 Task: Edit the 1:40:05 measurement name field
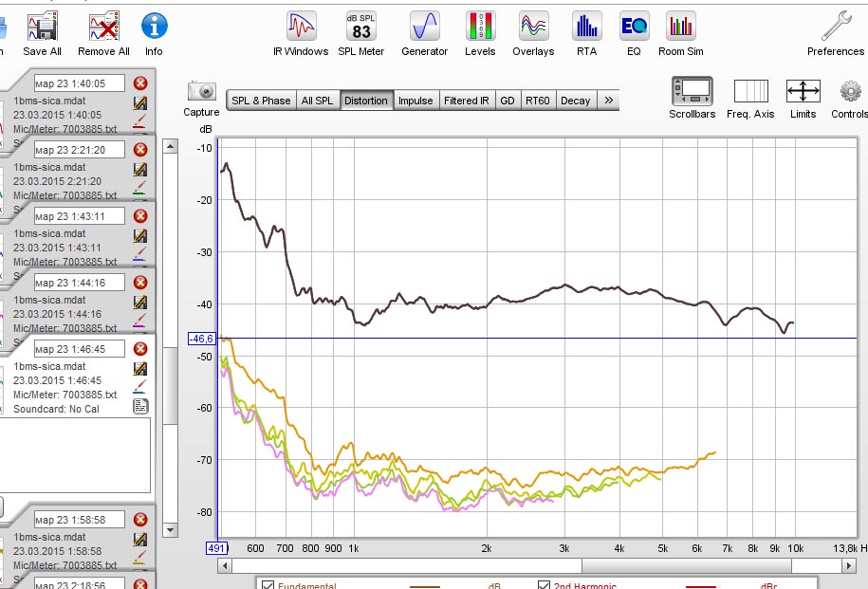click(80, 83)
